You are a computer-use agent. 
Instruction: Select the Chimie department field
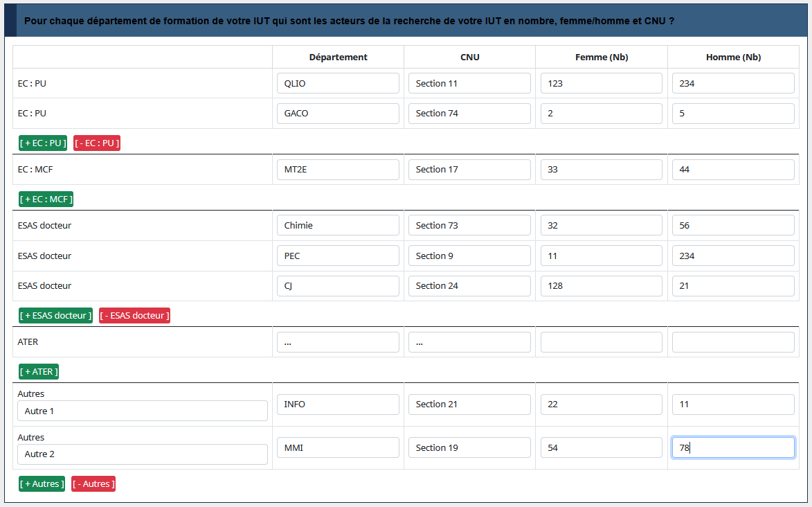click(x=338, y=226)
